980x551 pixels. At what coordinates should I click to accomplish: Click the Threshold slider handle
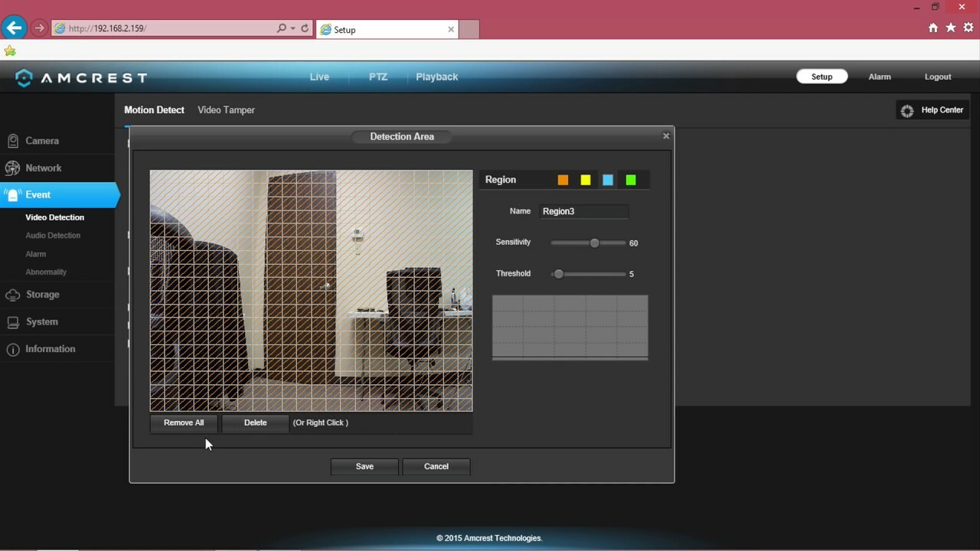[x=559, y=273]
